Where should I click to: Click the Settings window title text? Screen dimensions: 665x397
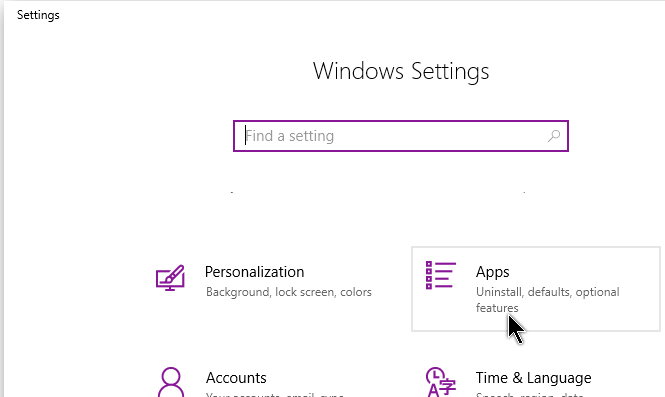pos(38,15)
